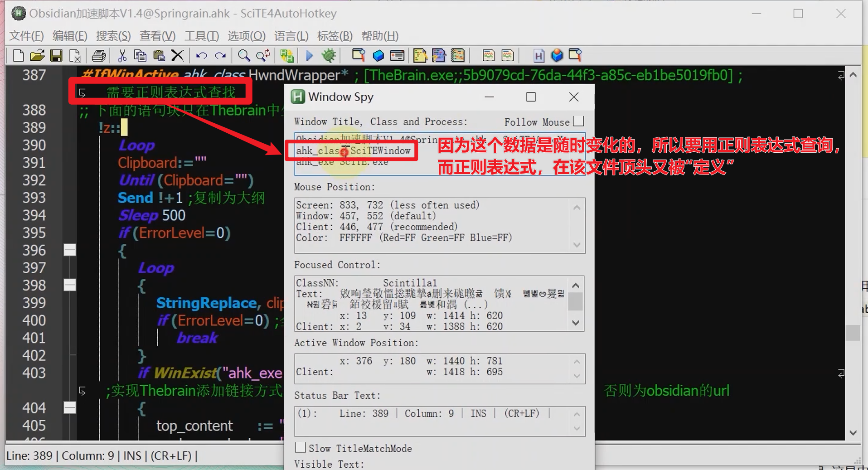Open a file via folder icon
This screenshot has height=470, width=868.
(x=37, y=56)
